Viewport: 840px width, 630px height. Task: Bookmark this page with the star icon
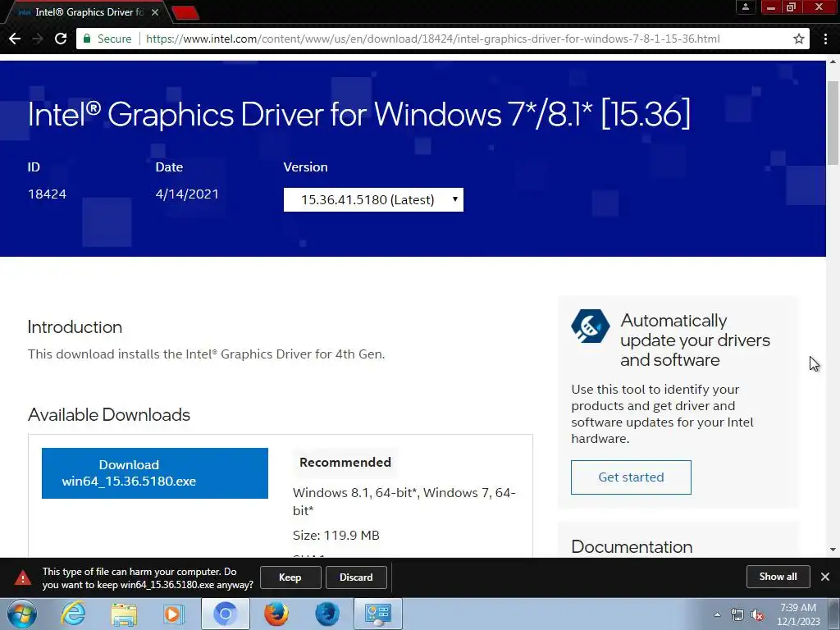pos(799,39)
